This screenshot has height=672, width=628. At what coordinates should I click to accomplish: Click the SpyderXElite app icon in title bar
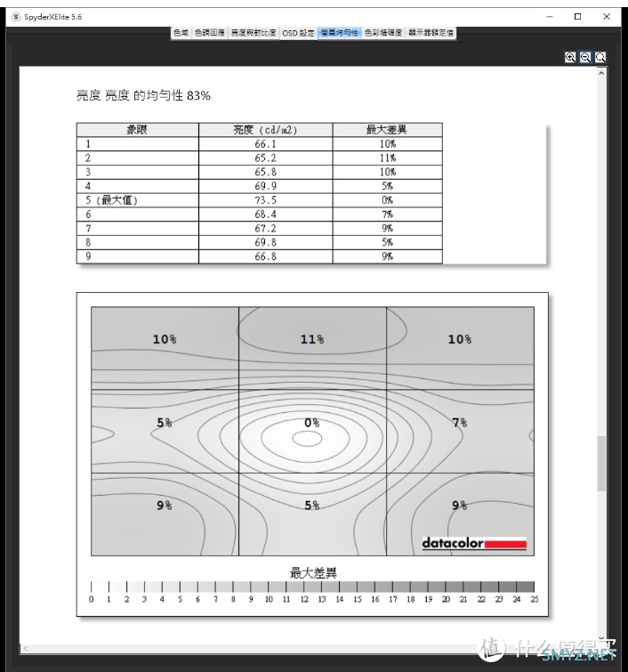[x=16, y=17]
